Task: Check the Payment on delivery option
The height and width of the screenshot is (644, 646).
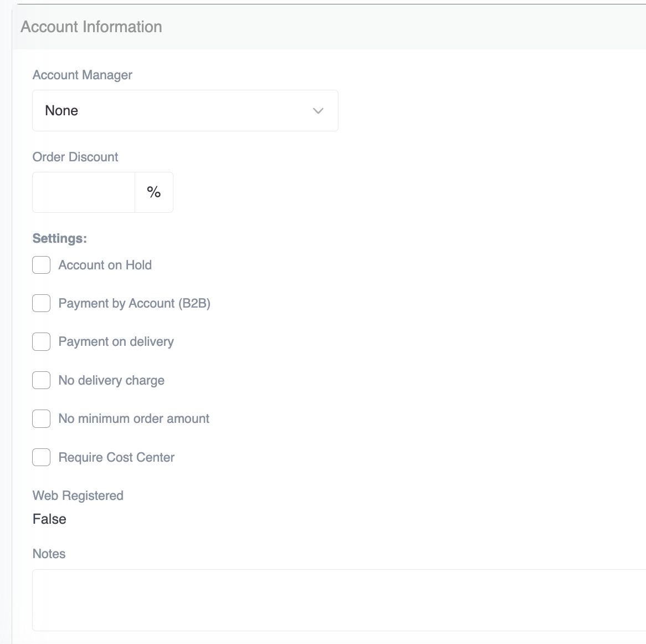Action: pos(41,341)
